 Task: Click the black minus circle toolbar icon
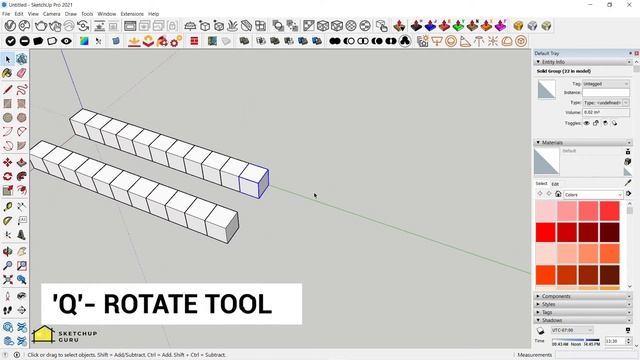(24, 41)
